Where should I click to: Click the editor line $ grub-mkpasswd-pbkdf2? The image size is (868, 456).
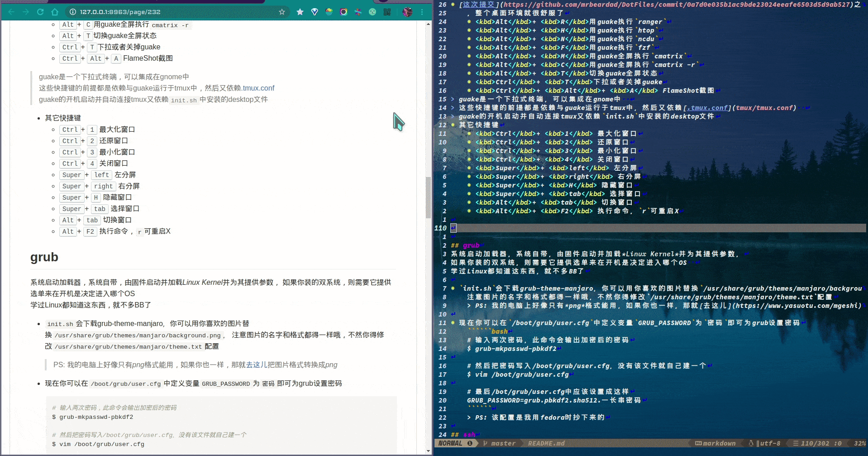coord(514,349)
